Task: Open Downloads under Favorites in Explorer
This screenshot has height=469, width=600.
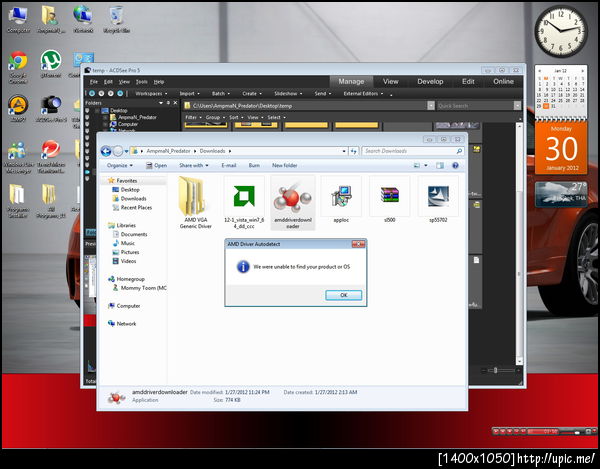Action: coord(129,199)
